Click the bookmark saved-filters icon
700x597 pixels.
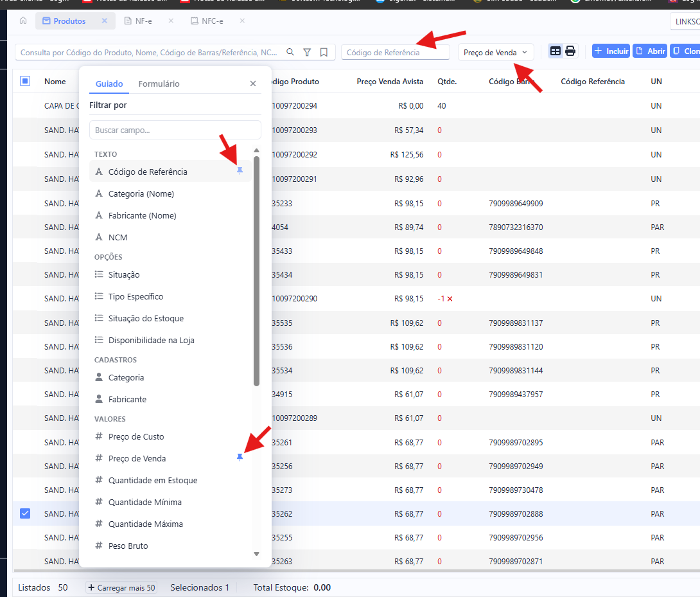pos(324,52)
